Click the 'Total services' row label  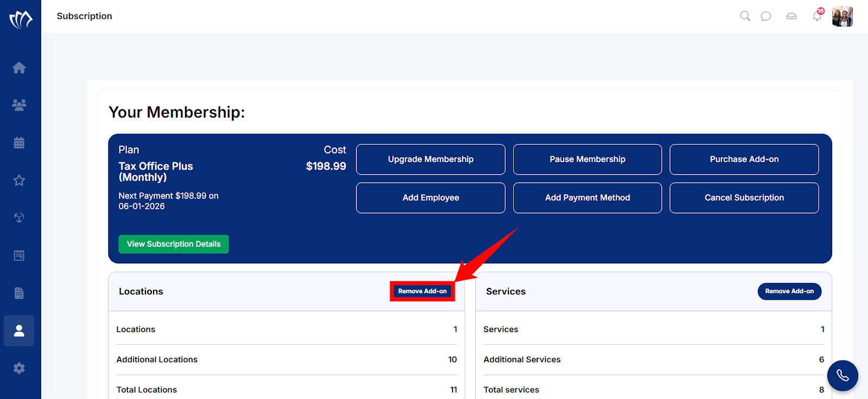pos(511,390)
